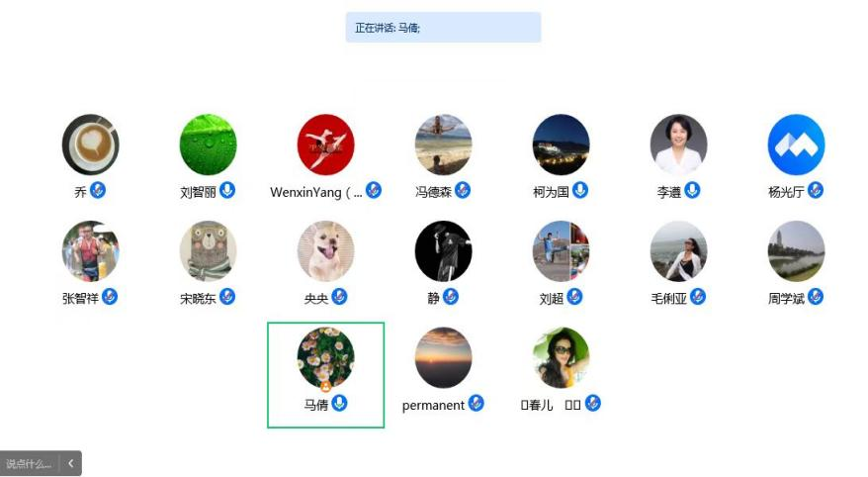Toggle 柯为国's microphone indicator
Image resolution: width=868 pixels, height=477 pixels.
point(580,190)
